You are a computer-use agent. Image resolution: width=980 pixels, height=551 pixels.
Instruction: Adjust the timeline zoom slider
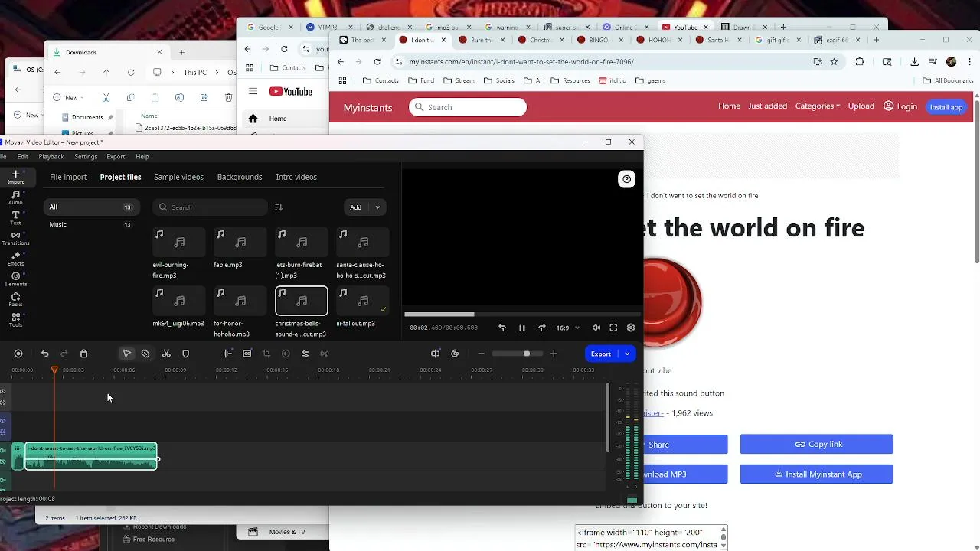517,354
